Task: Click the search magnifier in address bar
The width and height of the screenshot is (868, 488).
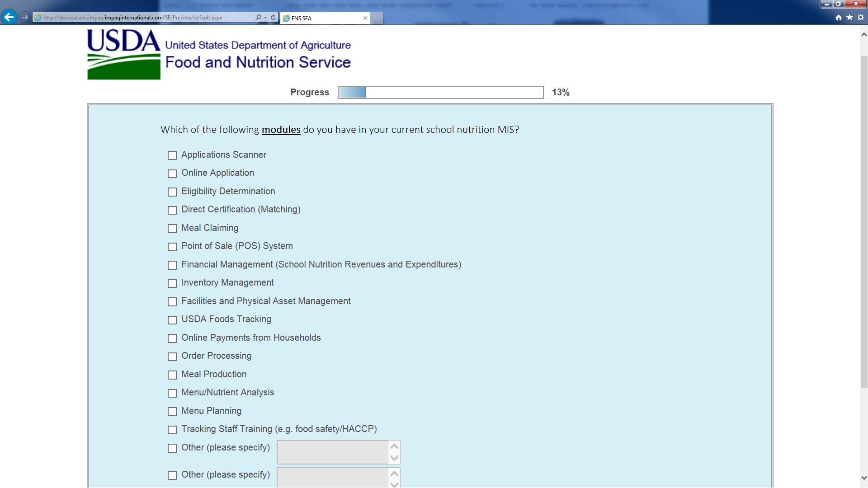Action: (x=258, y=18)
